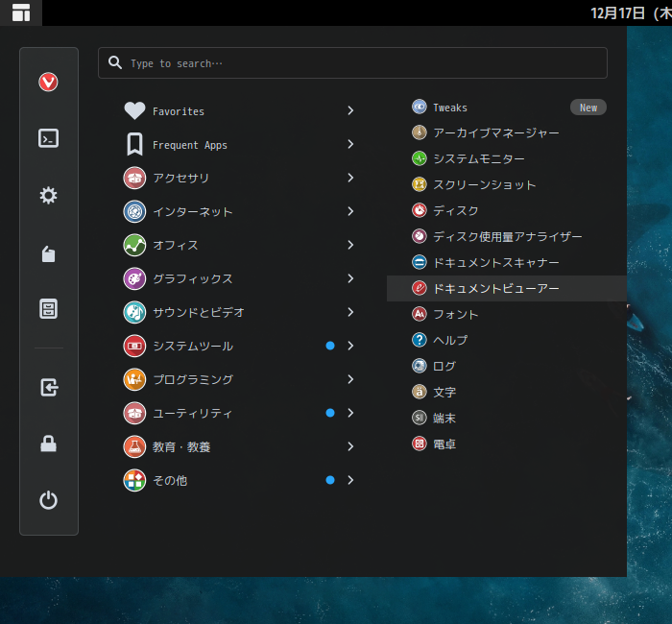Open ログ label text

(x=444, y=367)
